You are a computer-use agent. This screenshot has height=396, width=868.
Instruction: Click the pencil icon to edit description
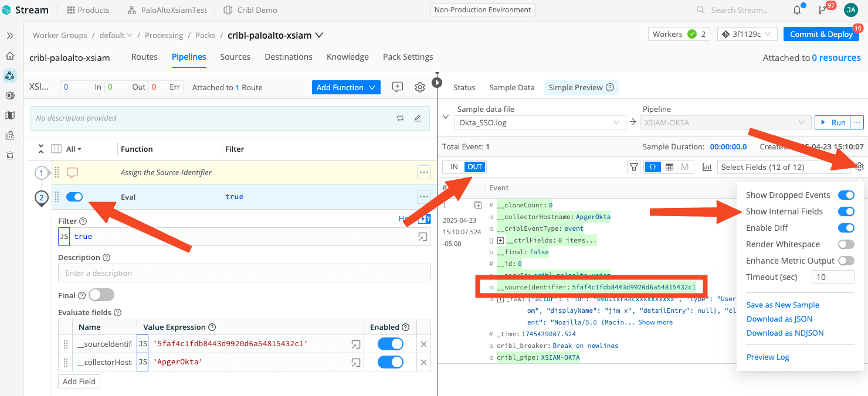pos(418,118)
